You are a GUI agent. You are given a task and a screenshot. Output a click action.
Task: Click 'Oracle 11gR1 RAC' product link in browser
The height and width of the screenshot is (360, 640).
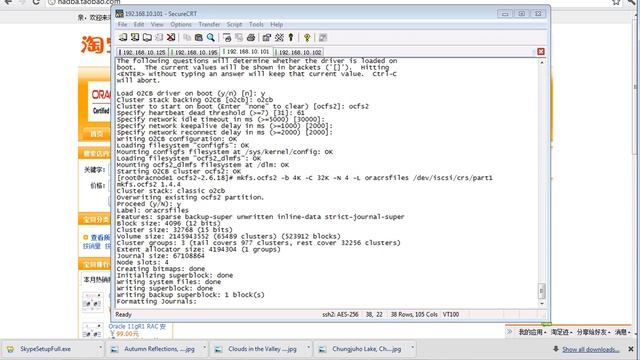tap(137, 327)
